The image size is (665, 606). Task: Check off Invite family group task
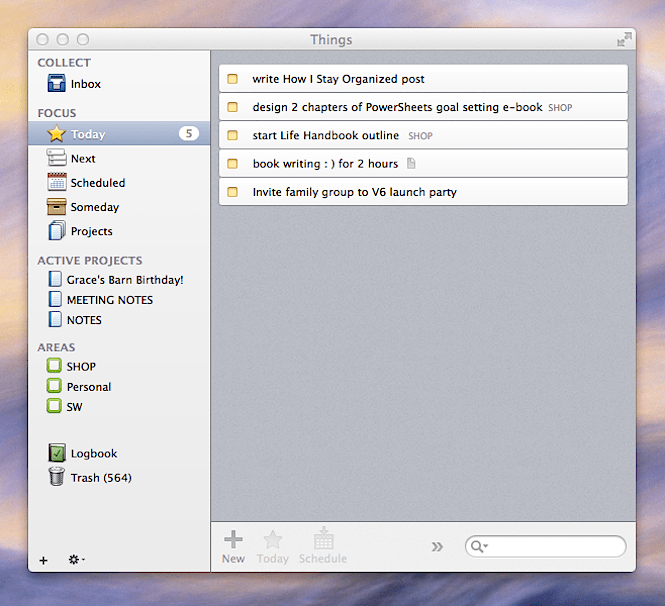coord(232,192)
